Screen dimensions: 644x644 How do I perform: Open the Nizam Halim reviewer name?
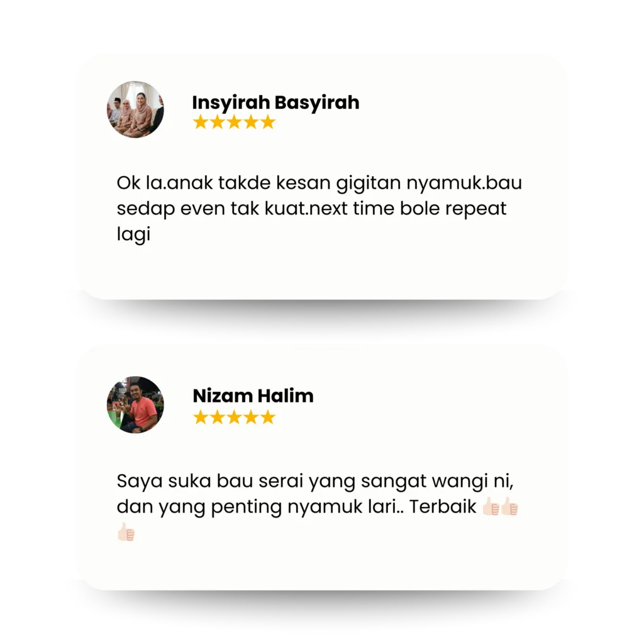[x=253, y=396]
